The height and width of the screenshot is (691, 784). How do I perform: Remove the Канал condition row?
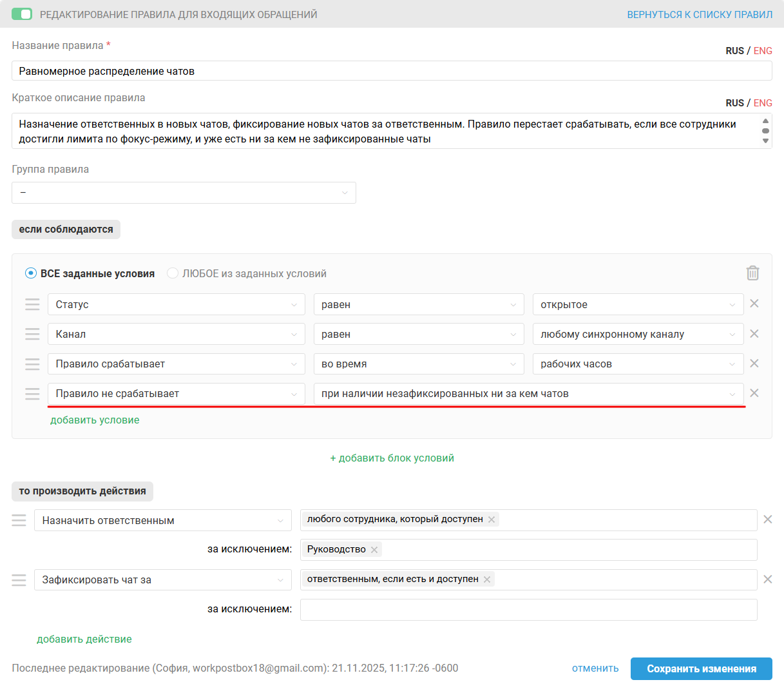pyautogui.click(x=754, y=334)
